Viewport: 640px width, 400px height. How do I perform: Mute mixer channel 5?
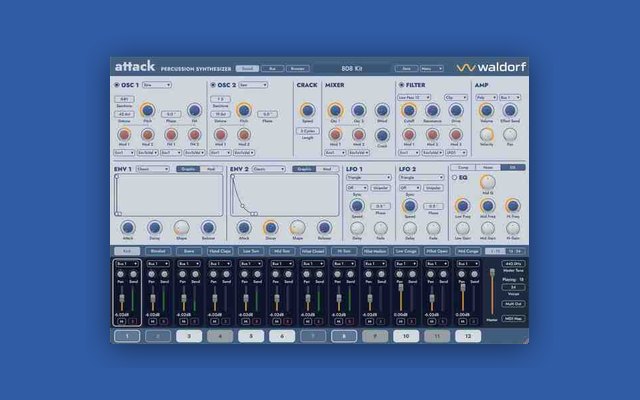[245, 322]
